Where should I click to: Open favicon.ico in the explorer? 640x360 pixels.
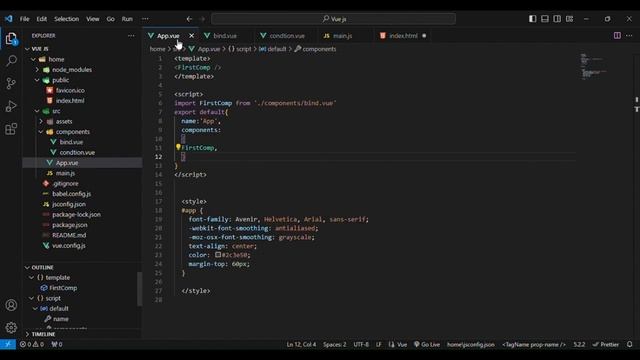coord(70,90)
